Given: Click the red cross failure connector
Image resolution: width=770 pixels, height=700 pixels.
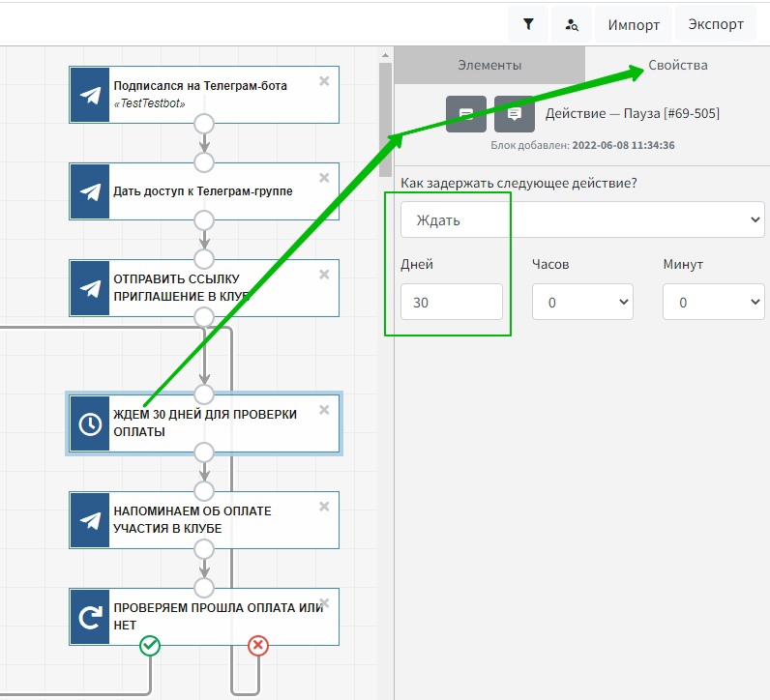Looking at the screenshot, I should click(x=258, y=646).
